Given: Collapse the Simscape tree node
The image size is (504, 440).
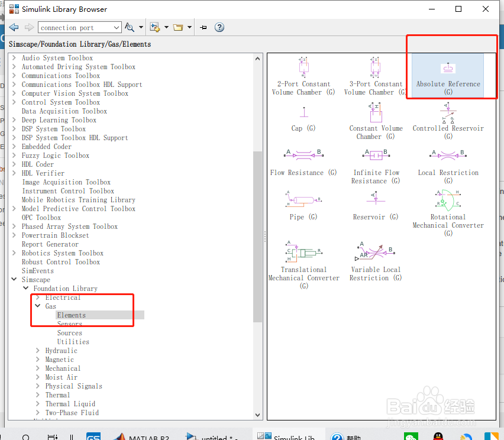Looking at the screenshot, I should [x=14, y=279].
